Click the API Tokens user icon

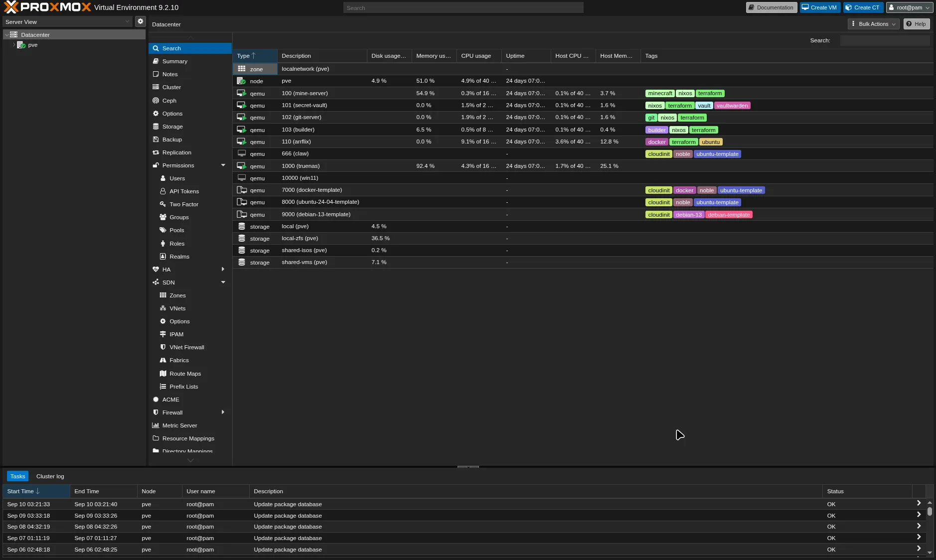click(x=163, y=191)
